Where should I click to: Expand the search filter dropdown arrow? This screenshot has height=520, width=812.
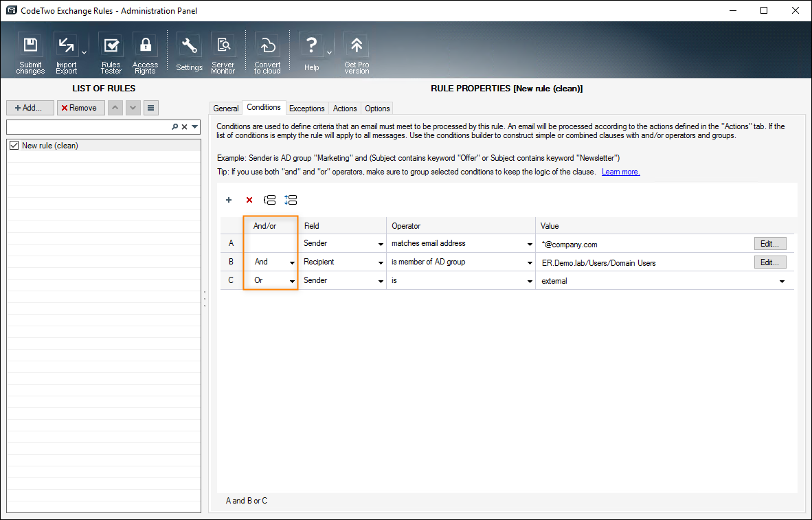[194, 127]
